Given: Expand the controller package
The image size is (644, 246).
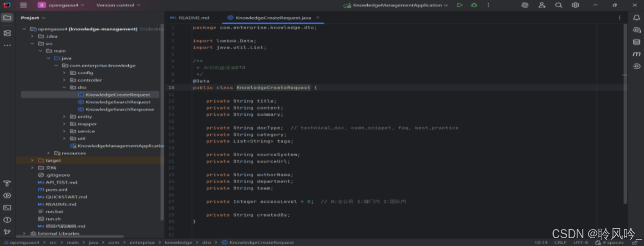Looking at the screenshot, I should 65,80.
